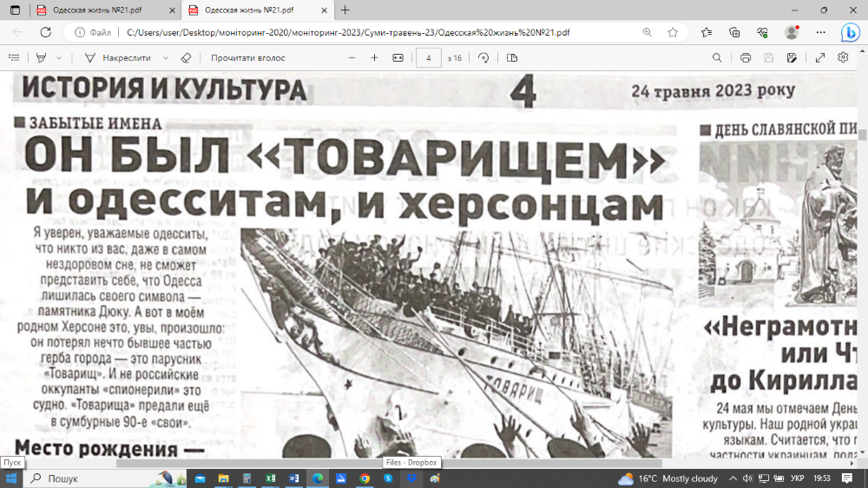Click the vertical scrollbar thumb

863,135
